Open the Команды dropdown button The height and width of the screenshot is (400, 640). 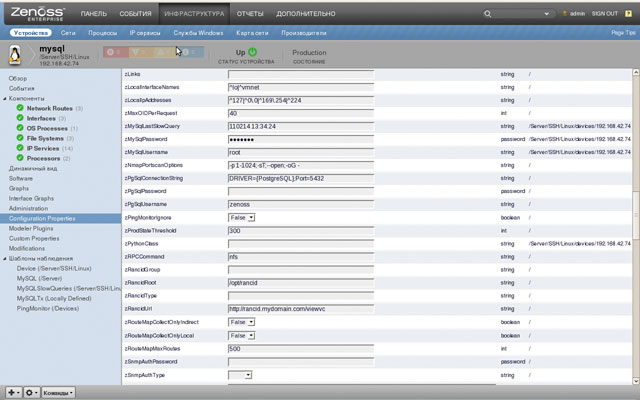click(58, 393)
